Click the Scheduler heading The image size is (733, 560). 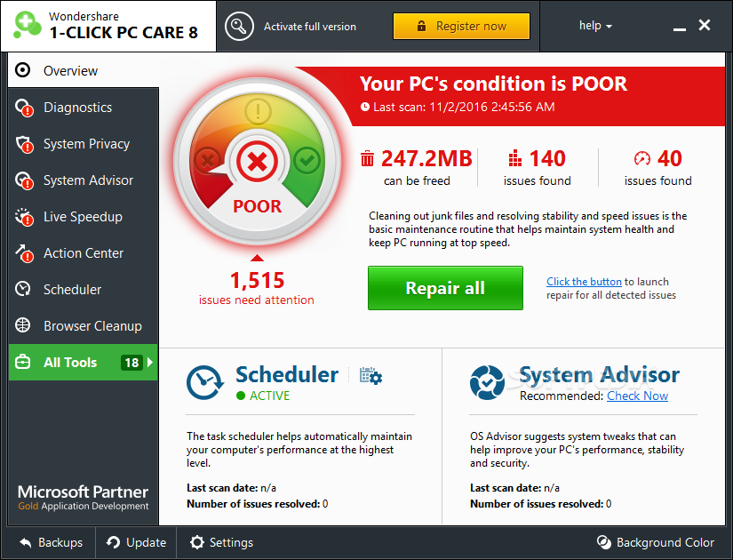coord(287,375)
